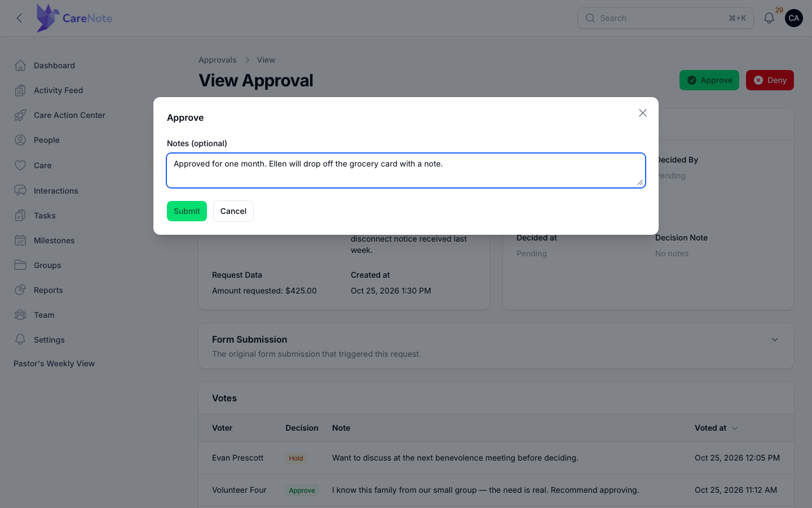
Task: Open Milestones in the sidebar
Action: [x=54, y=240]
